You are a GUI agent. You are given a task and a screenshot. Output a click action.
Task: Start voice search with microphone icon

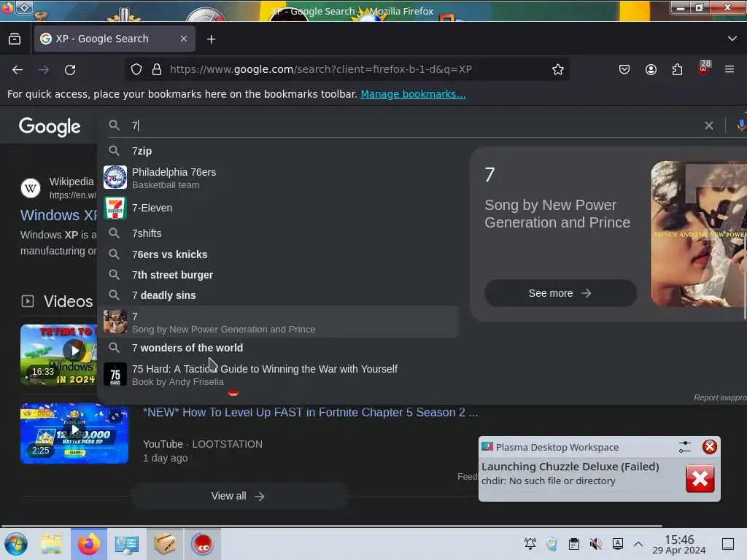click(x=740, y=125)
